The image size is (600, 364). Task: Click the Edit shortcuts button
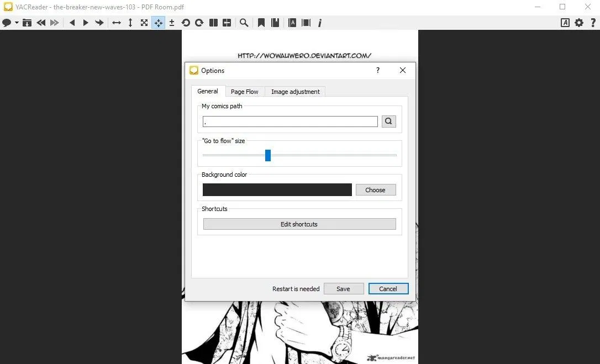click(x=299, y=224)
